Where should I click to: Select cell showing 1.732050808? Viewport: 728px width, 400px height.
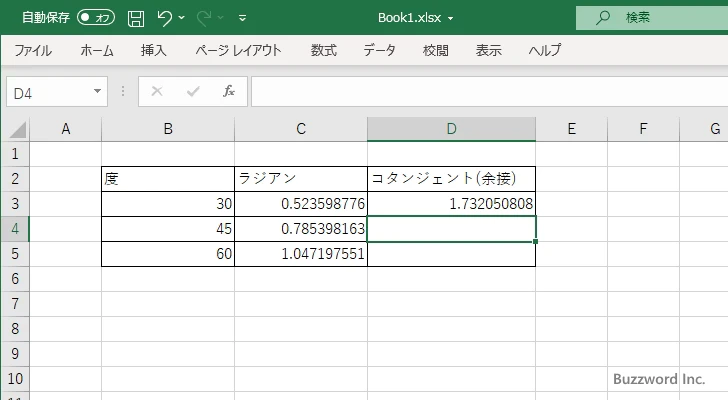pyautogui.click(x=451, y=204)
